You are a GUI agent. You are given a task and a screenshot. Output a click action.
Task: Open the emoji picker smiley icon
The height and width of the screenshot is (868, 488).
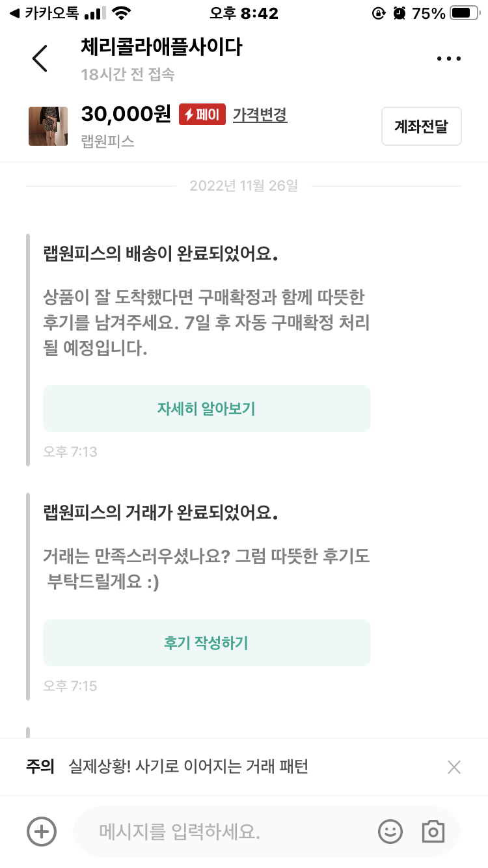390,831
